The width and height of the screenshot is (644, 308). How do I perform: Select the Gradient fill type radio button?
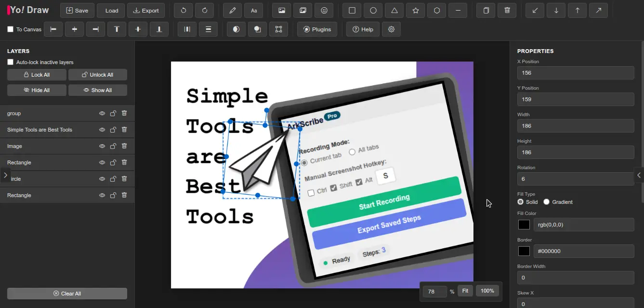tap(547, 201)
